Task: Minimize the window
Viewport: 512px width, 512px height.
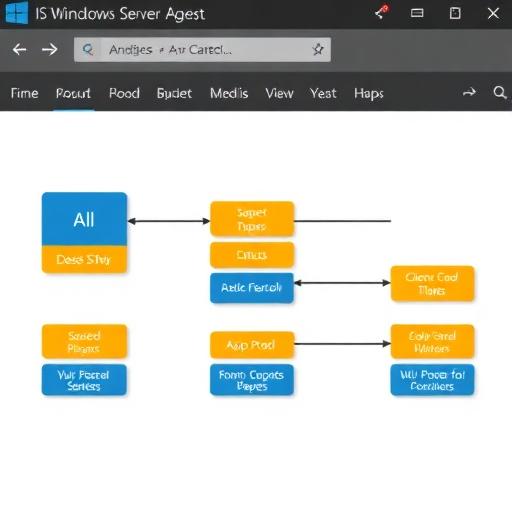Action: [x=417, y=13]
